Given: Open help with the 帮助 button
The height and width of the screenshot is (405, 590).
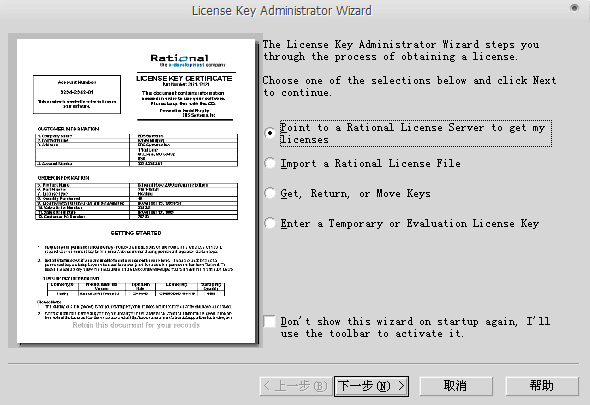Looking at the screenshot, I should [541, 386].
